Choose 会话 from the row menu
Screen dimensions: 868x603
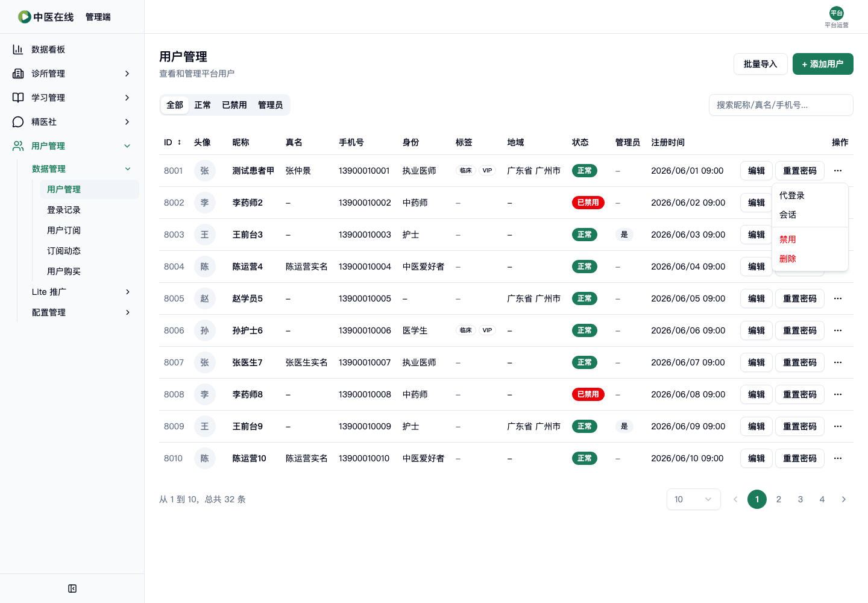[810, 215]
